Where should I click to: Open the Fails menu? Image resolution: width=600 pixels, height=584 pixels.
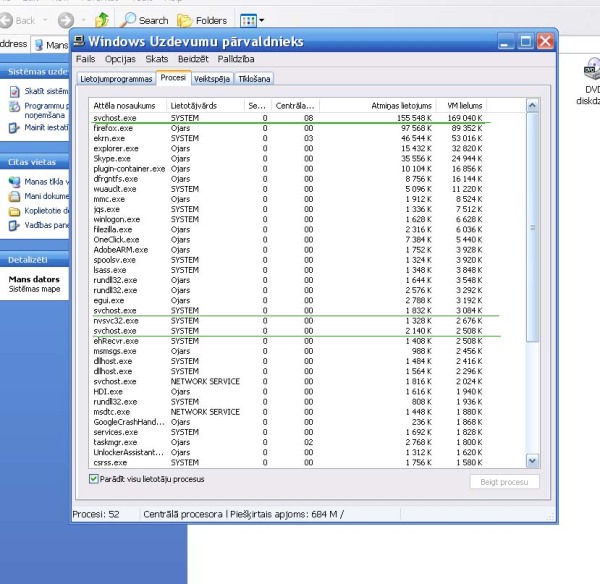click(85, 59)
